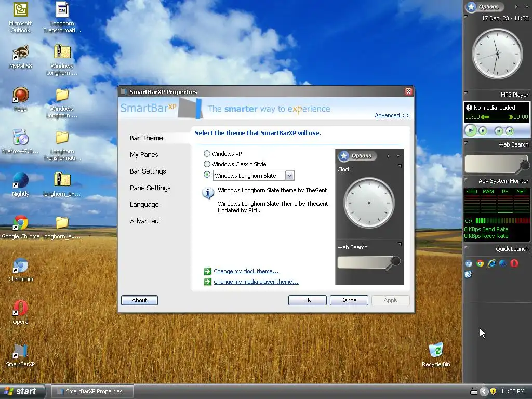Click Change my media player theme link
The width and height of the screenshot is (532, 399).
(256, 282)
